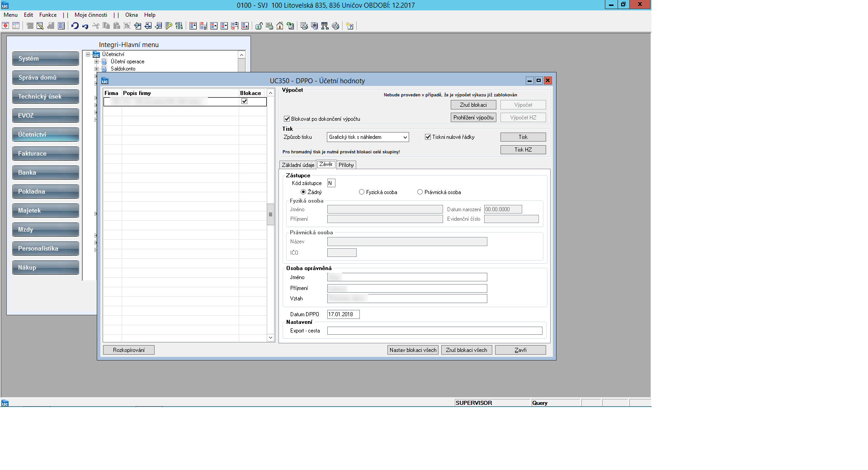Viewport: 868px width, 470px height.
Task: Open the Funkce menu
Action: click(x=48, y=15)
